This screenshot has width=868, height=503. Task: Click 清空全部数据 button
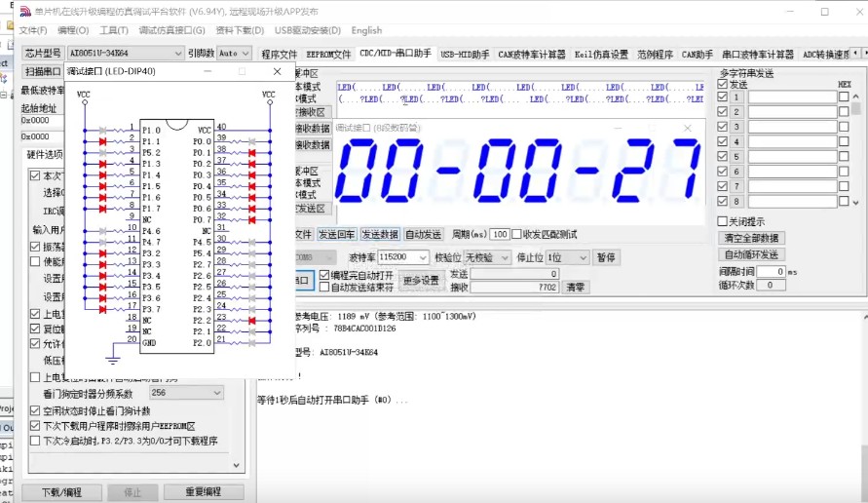[x=751, y=238]
